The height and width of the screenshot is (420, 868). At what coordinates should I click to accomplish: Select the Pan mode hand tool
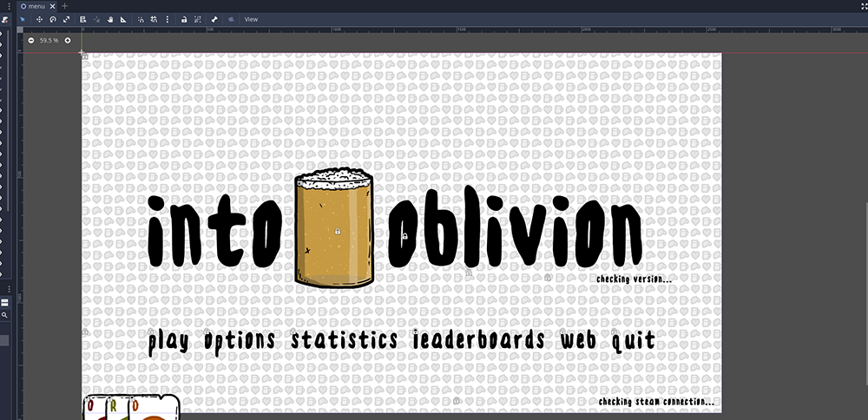click(110, 19)
